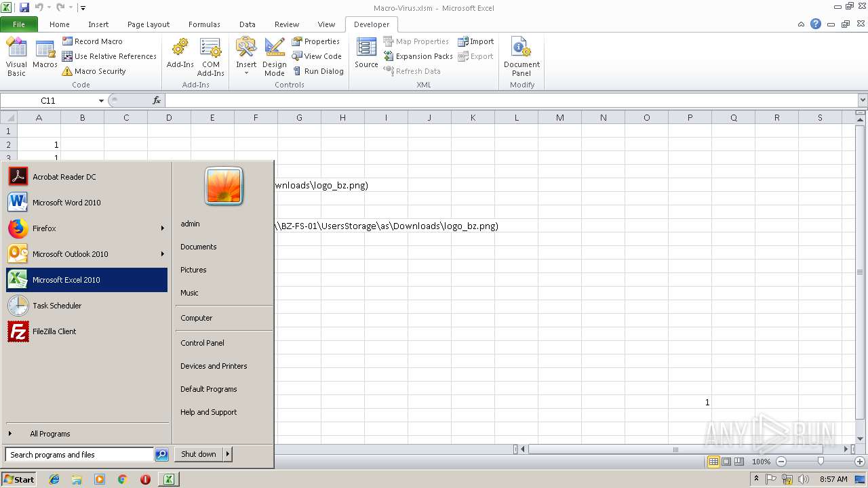Open Acrobat Reader DC from Start menu
This screenshot has width=868, height=488.
pyautogui.click(x=87, y=177)
